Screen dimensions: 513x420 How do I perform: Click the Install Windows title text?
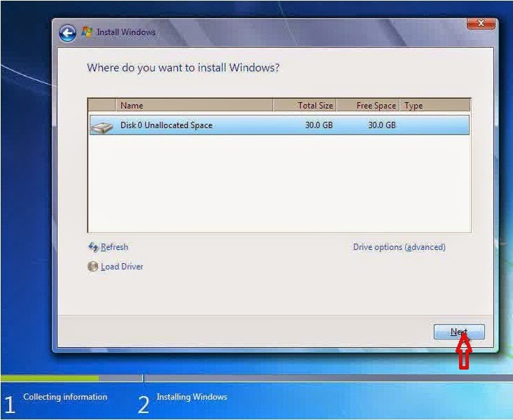tap(126, 32)
